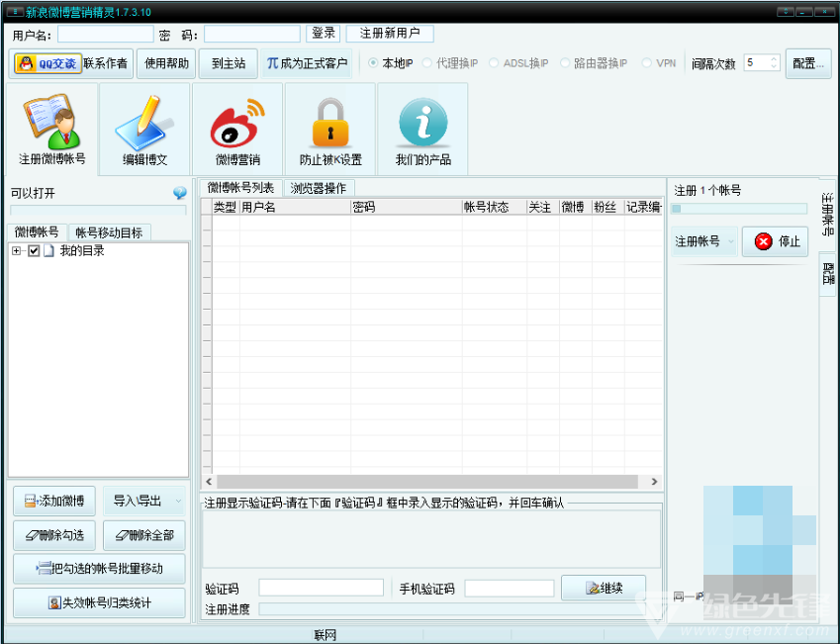
Task: Click the 注册新用户 button
Action: coord(390,34)
